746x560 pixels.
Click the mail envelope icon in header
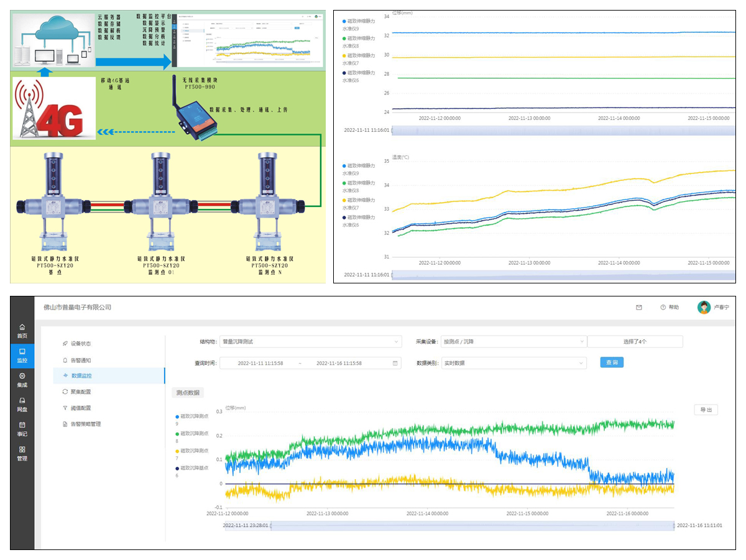pyautogui.click(x=638, y=307)
